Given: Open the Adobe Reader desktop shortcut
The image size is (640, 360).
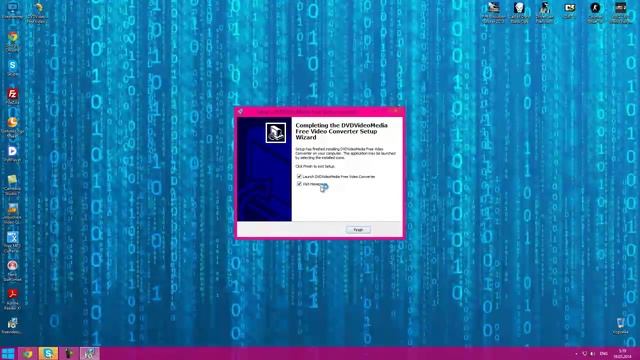Looking at the screenshot, I should click(12, 298).
